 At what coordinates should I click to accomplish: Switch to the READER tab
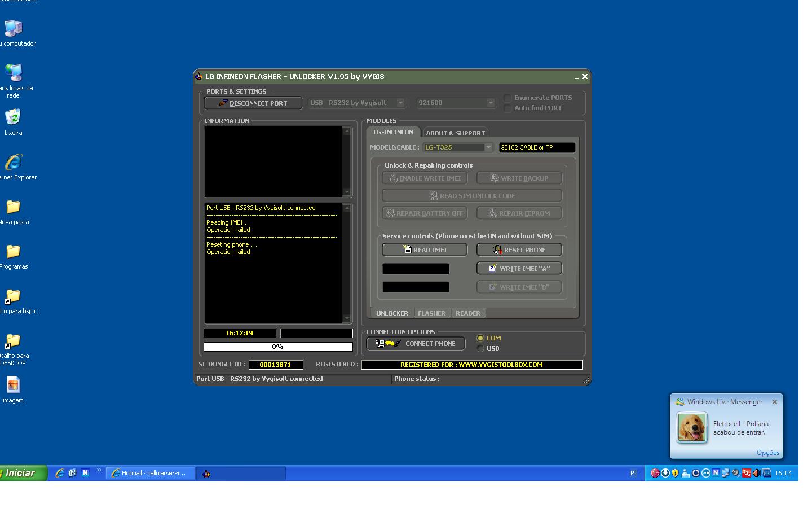point(468,313)
